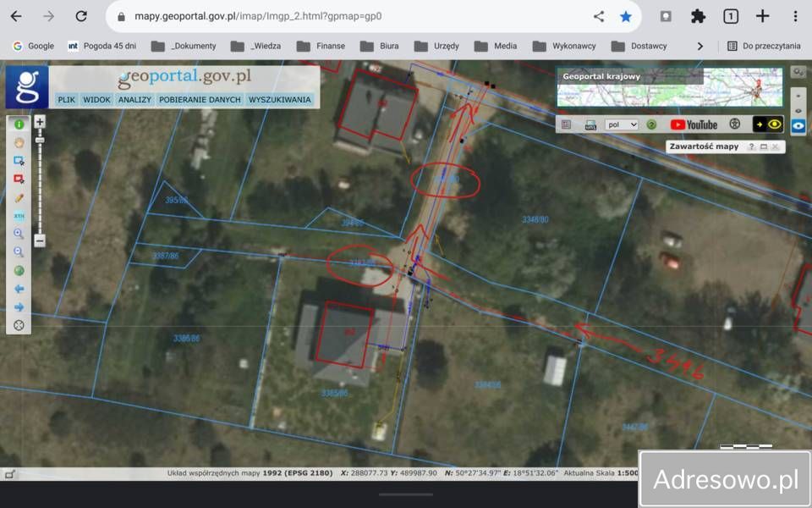The height and width of the screenshot is (508, 812).
Task: Click the green help question mark
Action: click(x=651, y=124)
